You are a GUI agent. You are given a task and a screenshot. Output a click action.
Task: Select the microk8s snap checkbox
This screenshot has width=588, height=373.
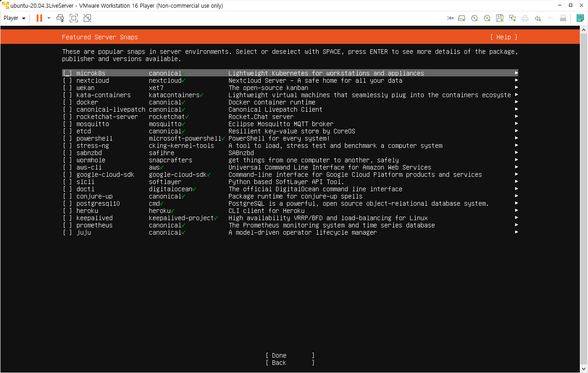(x=67, y=73)
